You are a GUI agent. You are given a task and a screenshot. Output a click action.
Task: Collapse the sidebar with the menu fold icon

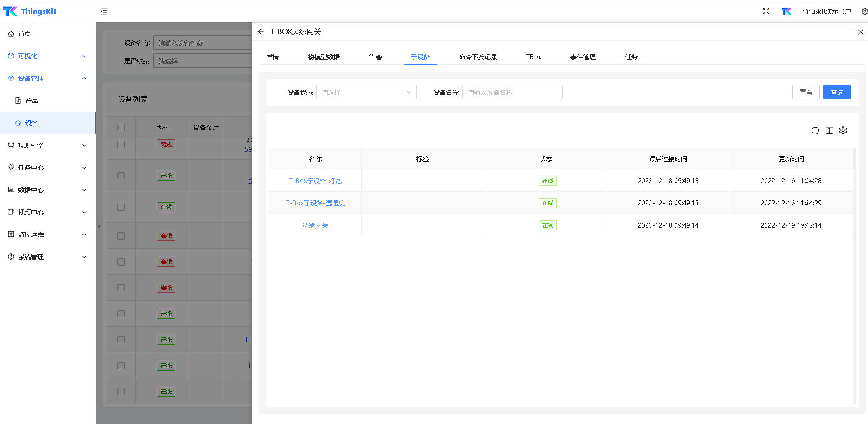click(x=104, y=11)
